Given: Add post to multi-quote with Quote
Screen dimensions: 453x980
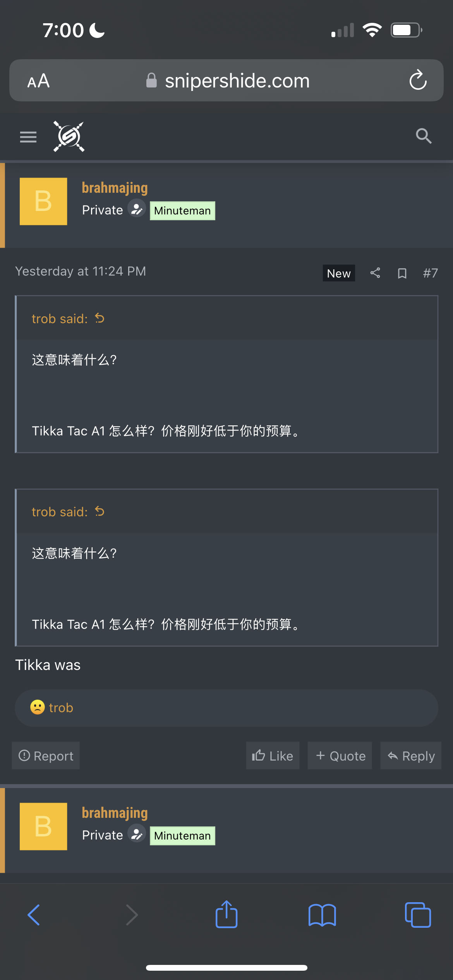Looking at the screenshot, I should click(340, 756).
